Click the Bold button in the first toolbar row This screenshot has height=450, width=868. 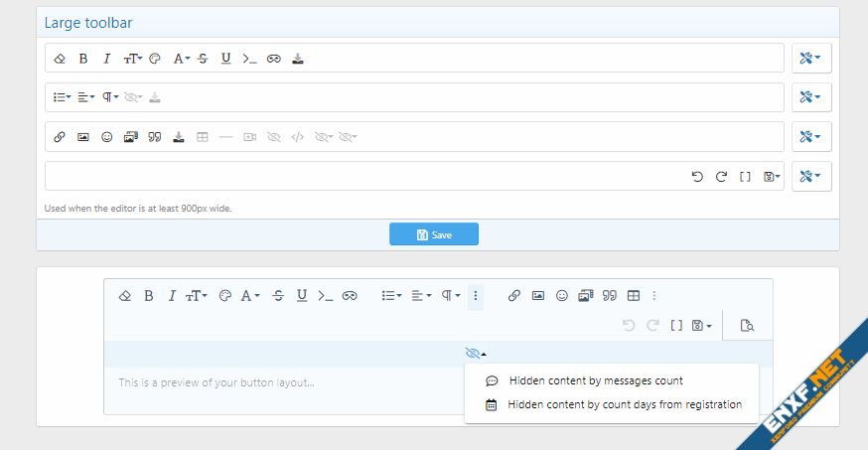(x=83, y=59)
